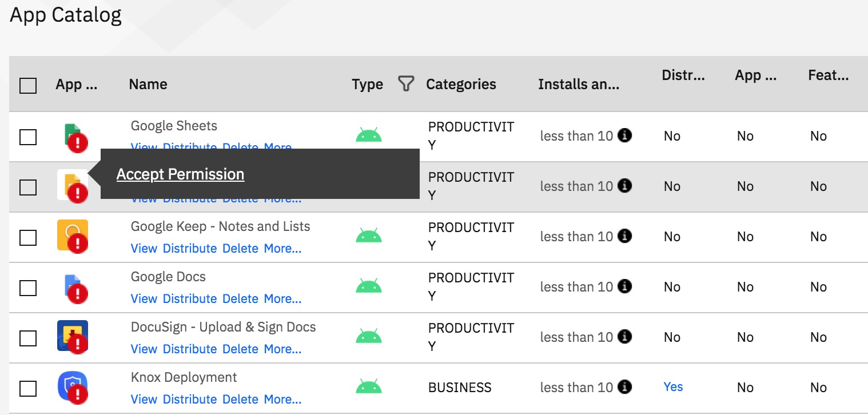The height and width of the screenshot is (415, 868).
Task: Click Android type icon in Google Sheets row
Action: pyautogui.click(x=368, y=135)
